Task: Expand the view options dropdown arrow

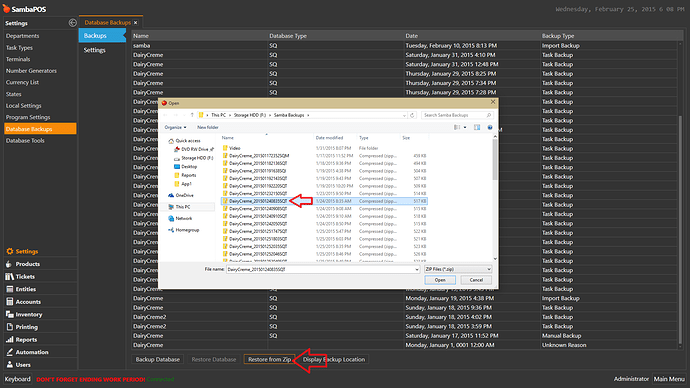Action: coord(465,128)
